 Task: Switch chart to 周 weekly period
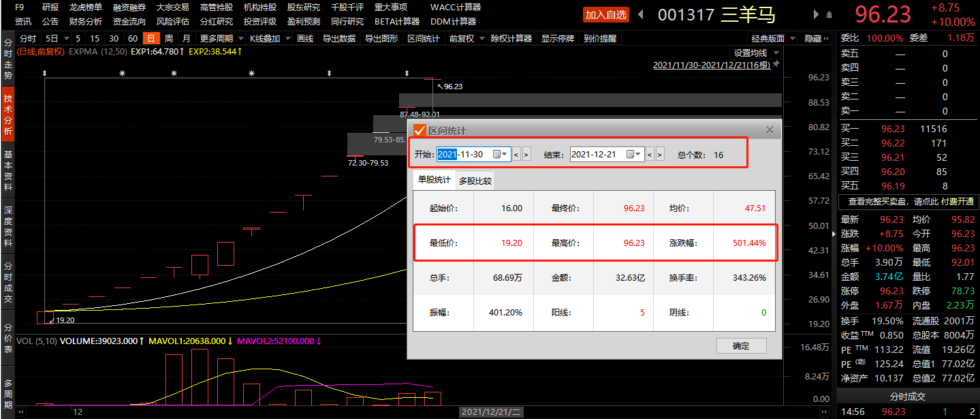pos(168,39)
